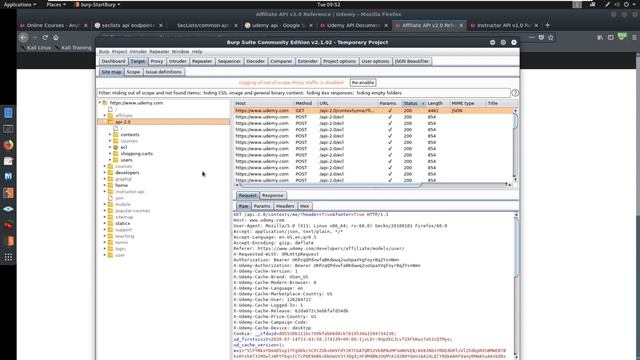Show the Params view tab
Screen dimensions: 640x360
click(262, 206)
